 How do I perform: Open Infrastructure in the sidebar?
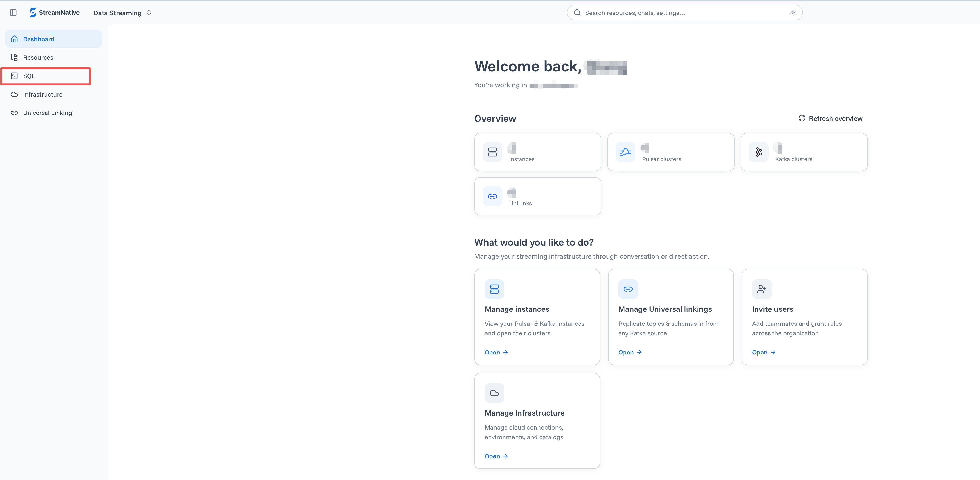coord(54,94)
